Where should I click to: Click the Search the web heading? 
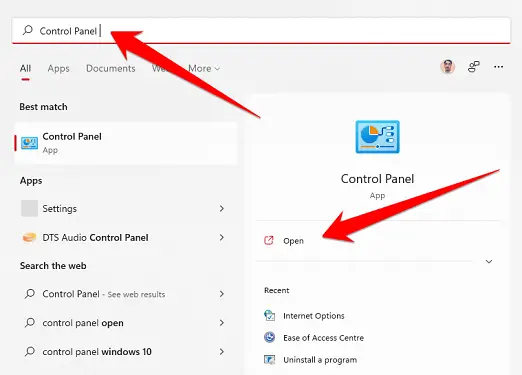pos(53,266)
